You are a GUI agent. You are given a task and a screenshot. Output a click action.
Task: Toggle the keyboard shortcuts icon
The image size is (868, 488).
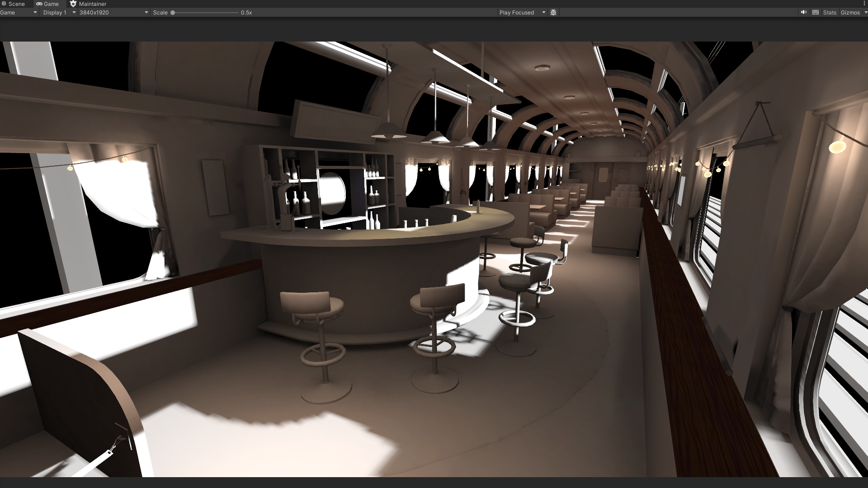click(816, 12)
